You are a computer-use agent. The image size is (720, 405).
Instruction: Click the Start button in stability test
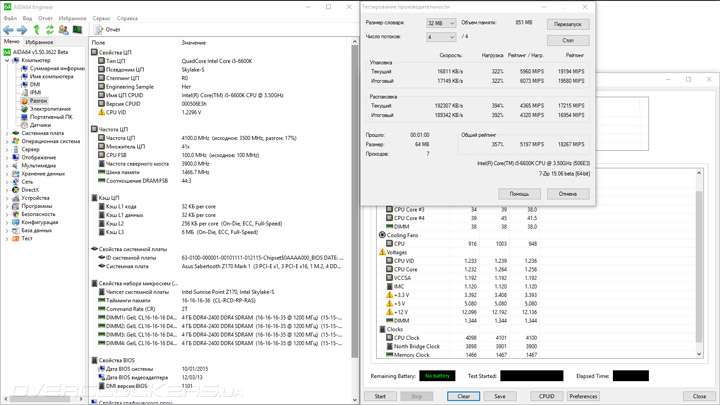[x=380, y=396]
